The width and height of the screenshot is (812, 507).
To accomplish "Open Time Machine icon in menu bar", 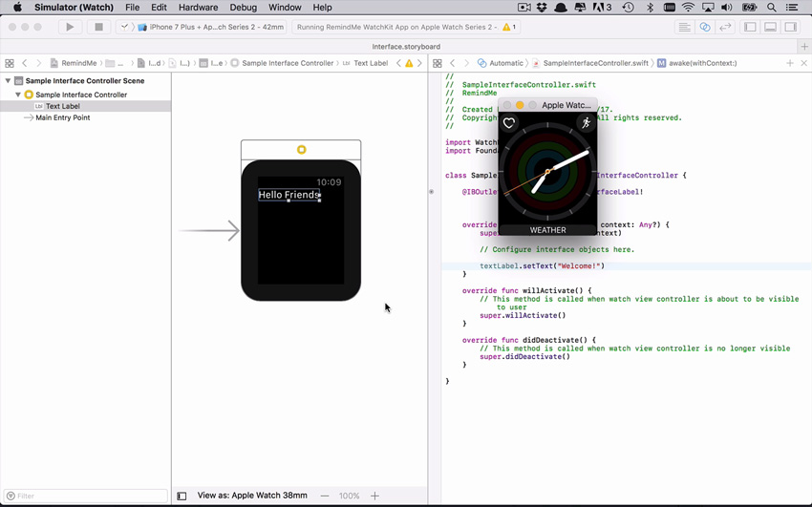I will [629, 8].
